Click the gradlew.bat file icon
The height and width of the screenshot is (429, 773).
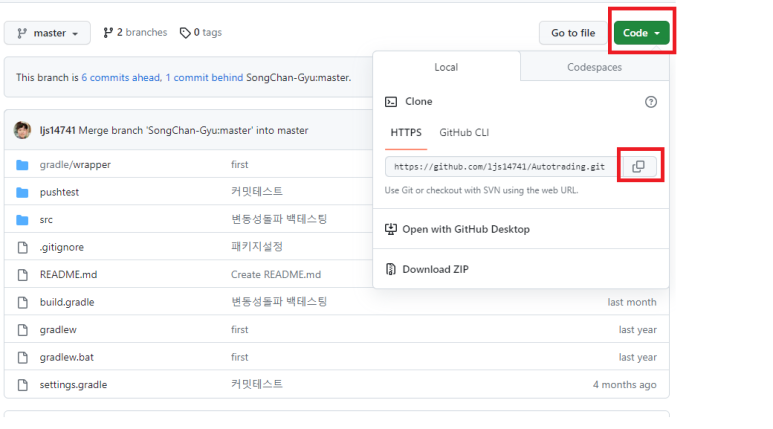pos(22,357)
